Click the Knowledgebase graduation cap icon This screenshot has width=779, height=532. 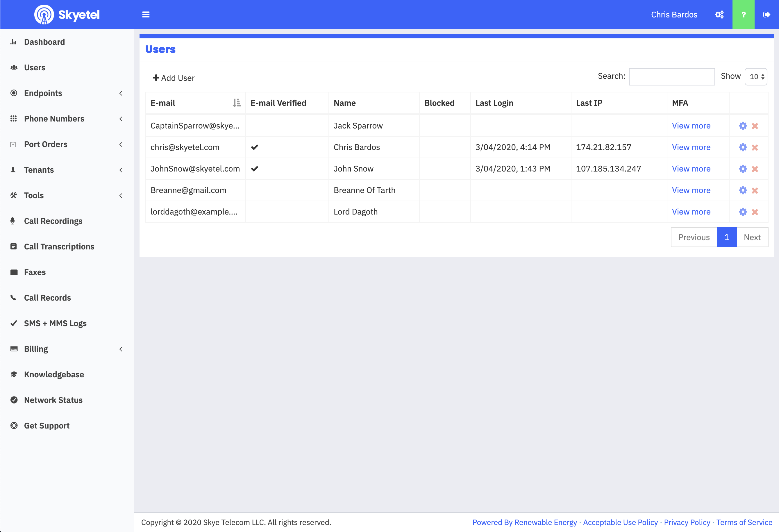[x=14, y=374]
